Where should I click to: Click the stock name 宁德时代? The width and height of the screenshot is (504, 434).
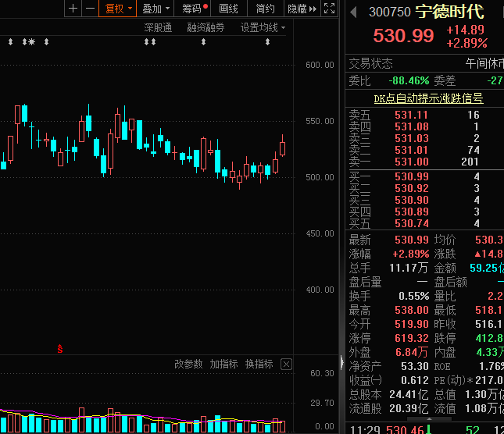449,12
